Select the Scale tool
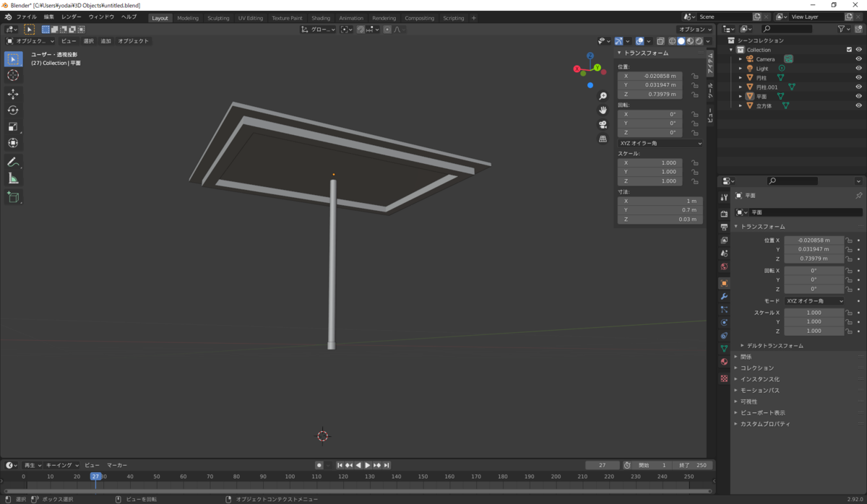This screenshot has height=504, width=867. click(x=13, y=126)
